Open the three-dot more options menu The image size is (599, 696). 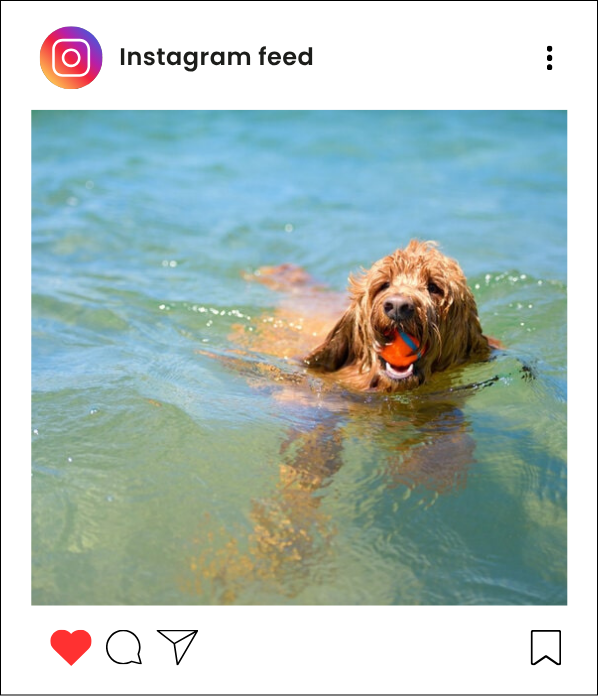[550, 58]
